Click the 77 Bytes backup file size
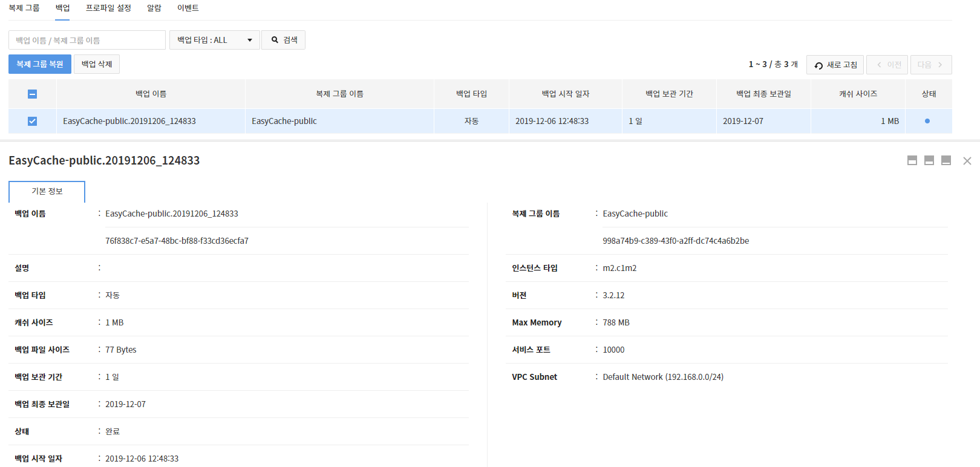Viewport: 980px width, 467px height. (121, 350)
